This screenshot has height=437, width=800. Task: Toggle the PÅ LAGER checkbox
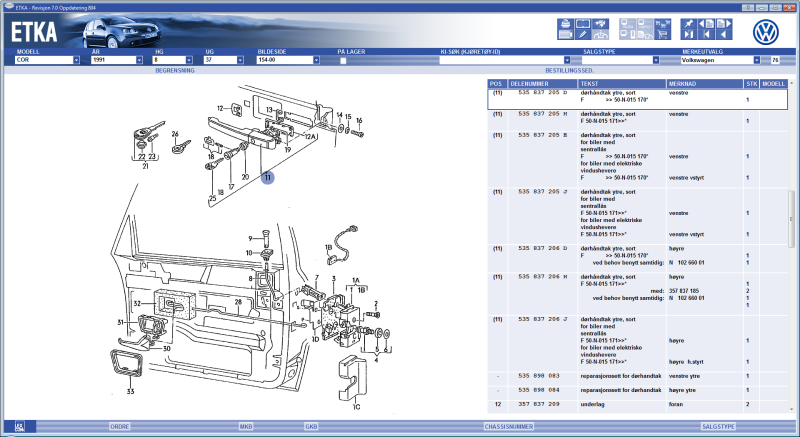click(x=343, y=60)
